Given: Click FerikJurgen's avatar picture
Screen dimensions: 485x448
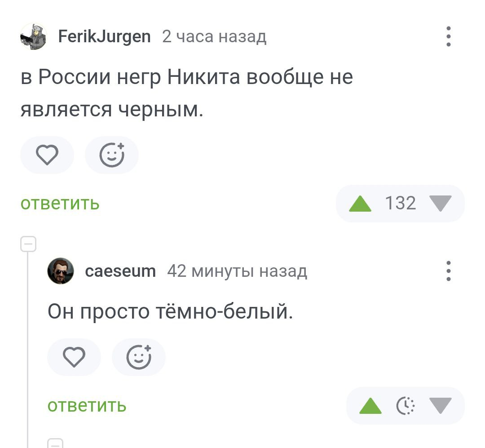Looking at the screenshot, I should coord(33,37).
